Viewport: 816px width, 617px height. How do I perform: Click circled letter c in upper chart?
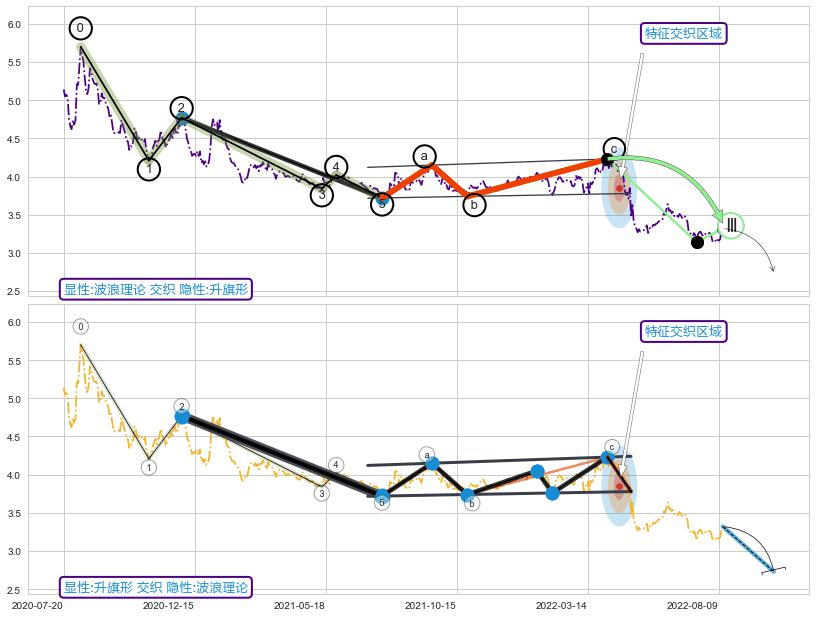click(x=614, y=149)
